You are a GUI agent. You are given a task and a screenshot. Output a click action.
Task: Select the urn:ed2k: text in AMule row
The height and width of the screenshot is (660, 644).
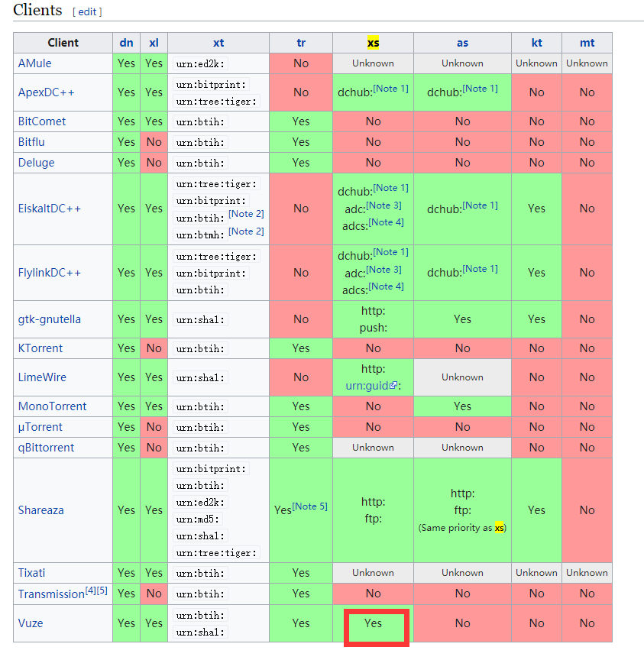pyautogui.click(x=200, y=64)
